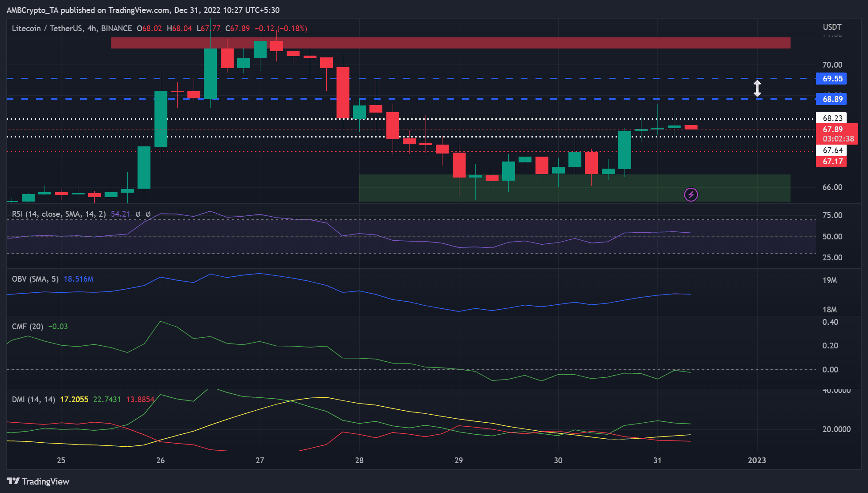Click the high price value H68.04
Screen dimensions: 868x493
[x=179, y=28]
